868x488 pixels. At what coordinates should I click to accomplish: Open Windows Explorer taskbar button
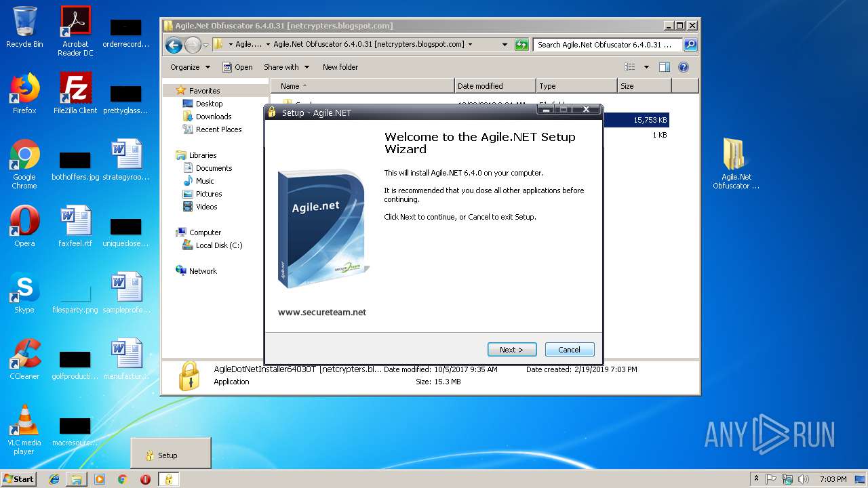point(77,479)
